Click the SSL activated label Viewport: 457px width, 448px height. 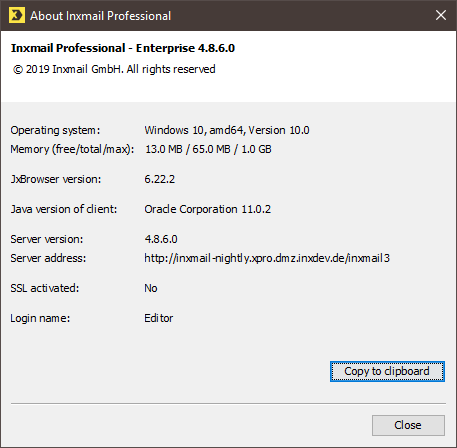click(x=45, y=288)
